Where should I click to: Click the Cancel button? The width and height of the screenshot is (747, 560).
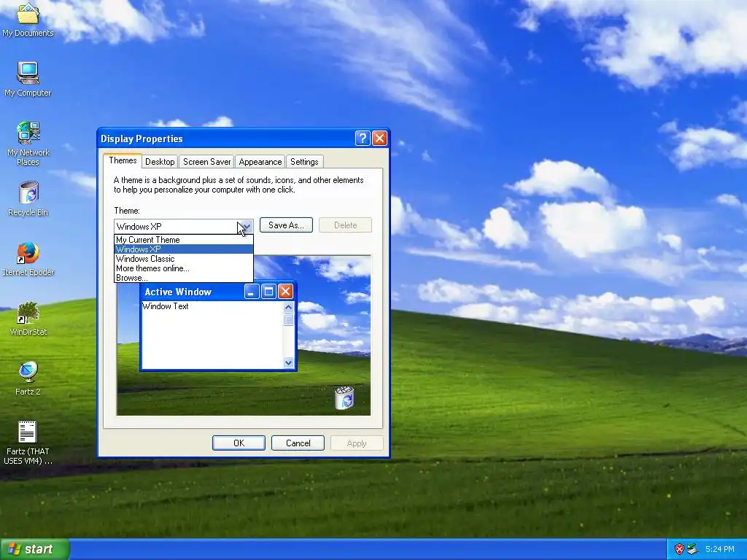(298, 443)
